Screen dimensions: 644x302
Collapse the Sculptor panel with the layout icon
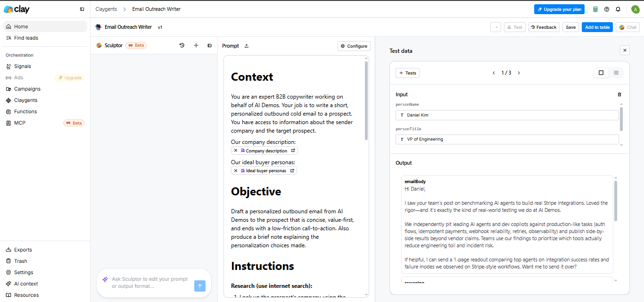coord(210,45)
